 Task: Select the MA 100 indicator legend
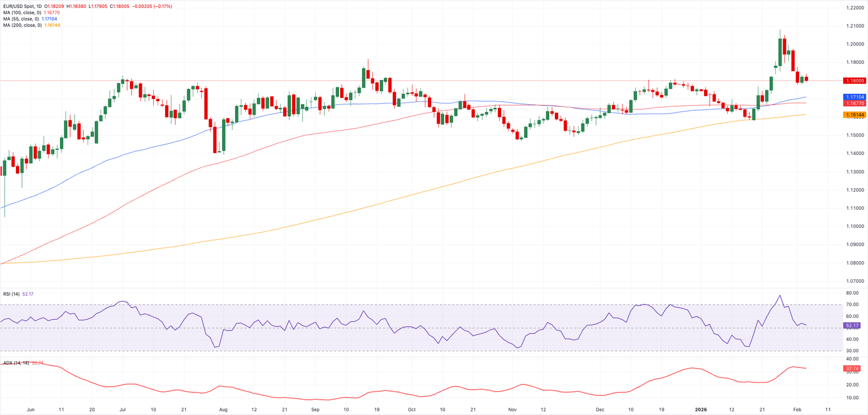pyautogui.click(x=21, y=12)
